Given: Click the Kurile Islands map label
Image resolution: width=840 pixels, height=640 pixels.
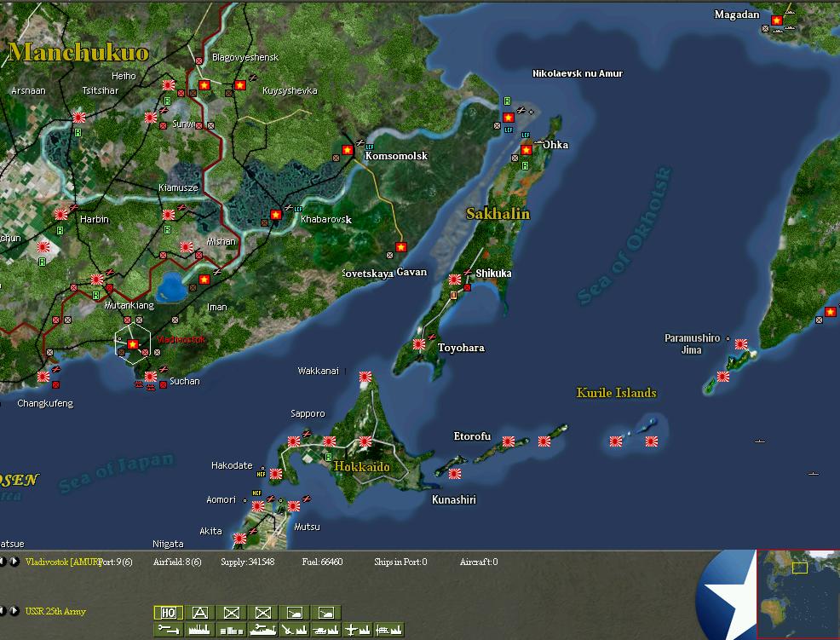Looking at the screenshot, I should (616, 392).
